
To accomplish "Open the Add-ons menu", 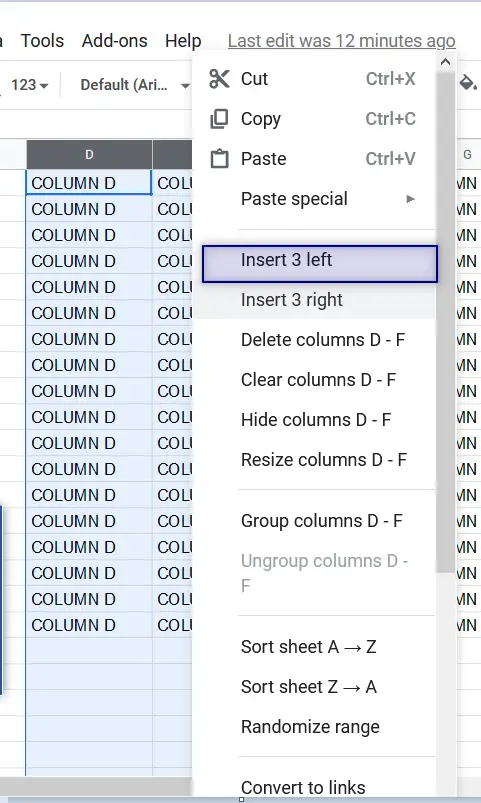I will click(x=114, y=41).
